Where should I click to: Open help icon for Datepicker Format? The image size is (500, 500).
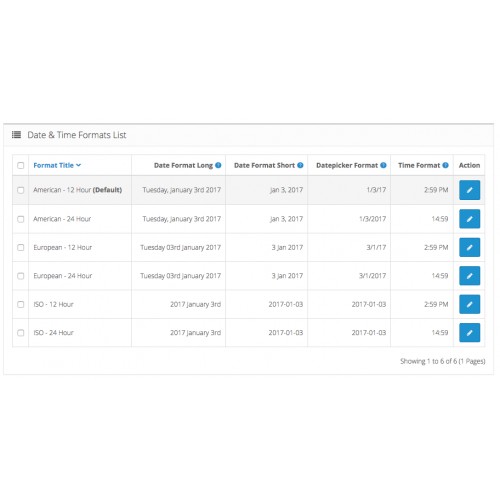pos(383,165)
